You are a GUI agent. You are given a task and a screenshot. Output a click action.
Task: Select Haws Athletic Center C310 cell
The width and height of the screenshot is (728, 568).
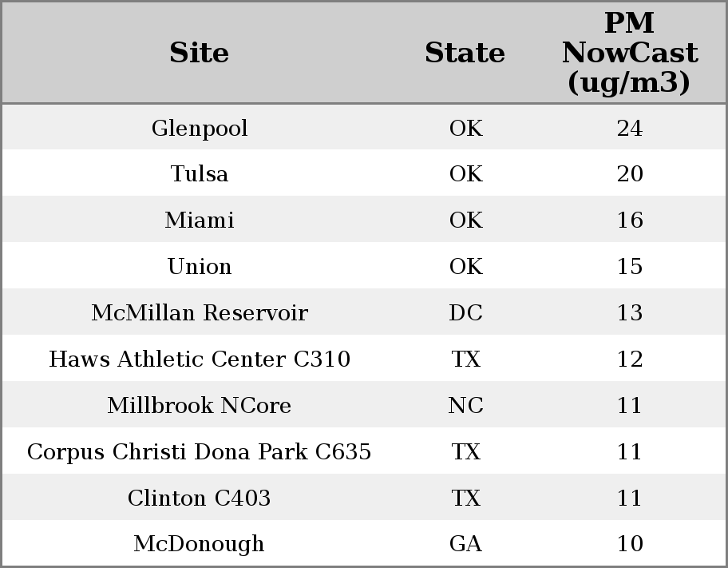(200, 359)
